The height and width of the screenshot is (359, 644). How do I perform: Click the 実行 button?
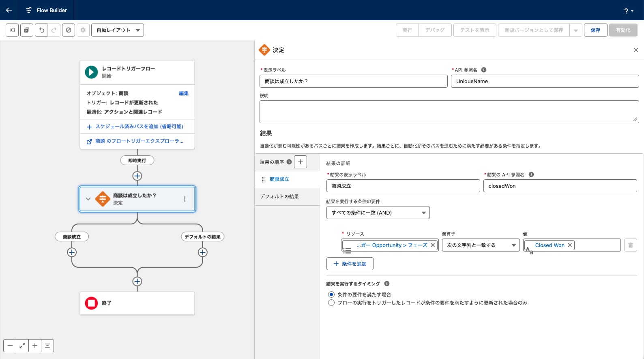tap(407, 30)
